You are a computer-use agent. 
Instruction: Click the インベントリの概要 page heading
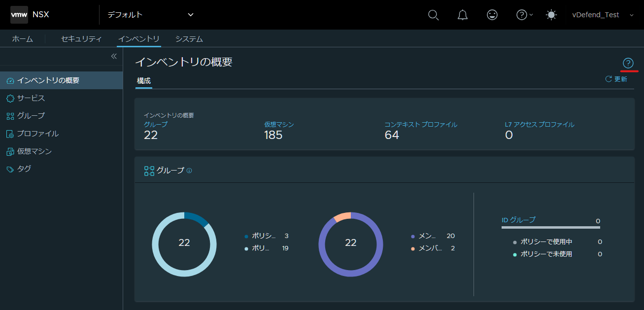184,62
